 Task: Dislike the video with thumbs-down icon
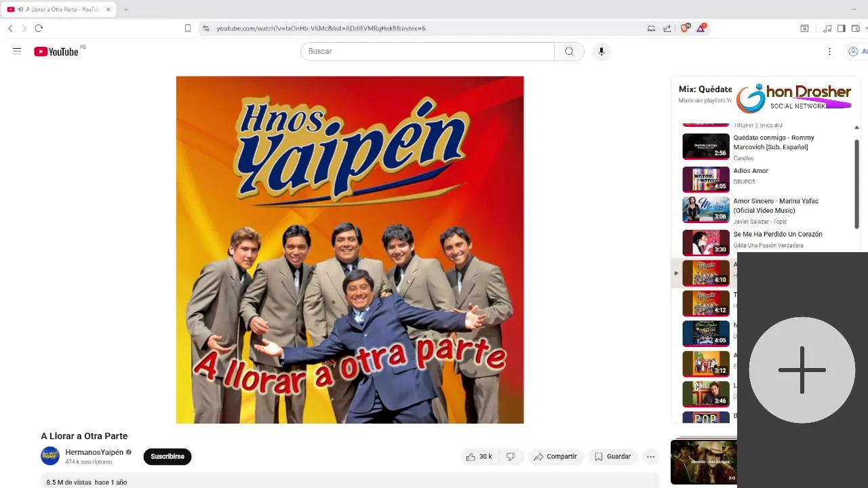(x=511, y=457)
